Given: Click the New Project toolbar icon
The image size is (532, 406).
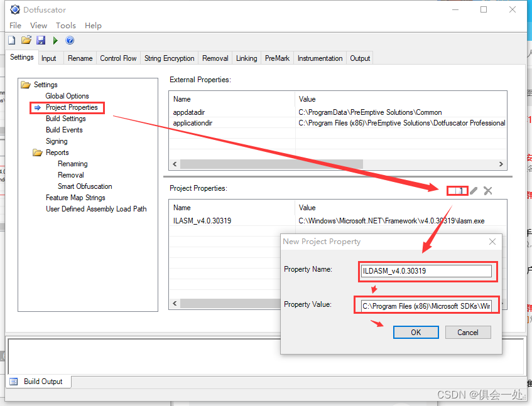Looking at the screenshot, I should 12,40.
